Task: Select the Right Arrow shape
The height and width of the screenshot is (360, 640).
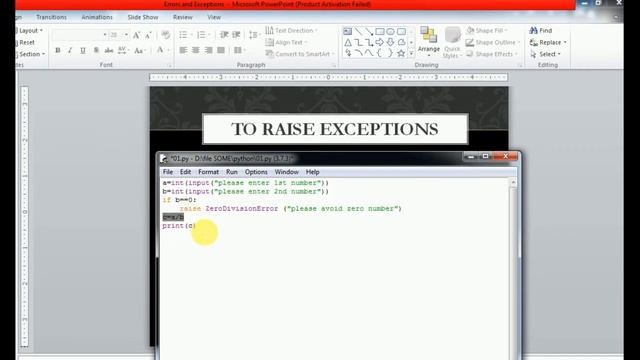Action: click(380, 42)
